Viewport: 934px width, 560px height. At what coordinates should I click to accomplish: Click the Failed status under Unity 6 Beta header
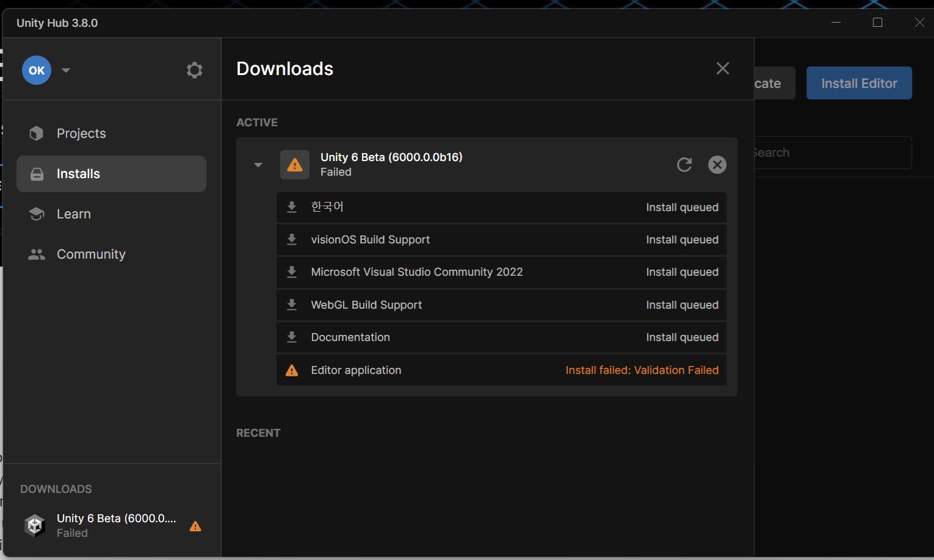pos(336,172)
